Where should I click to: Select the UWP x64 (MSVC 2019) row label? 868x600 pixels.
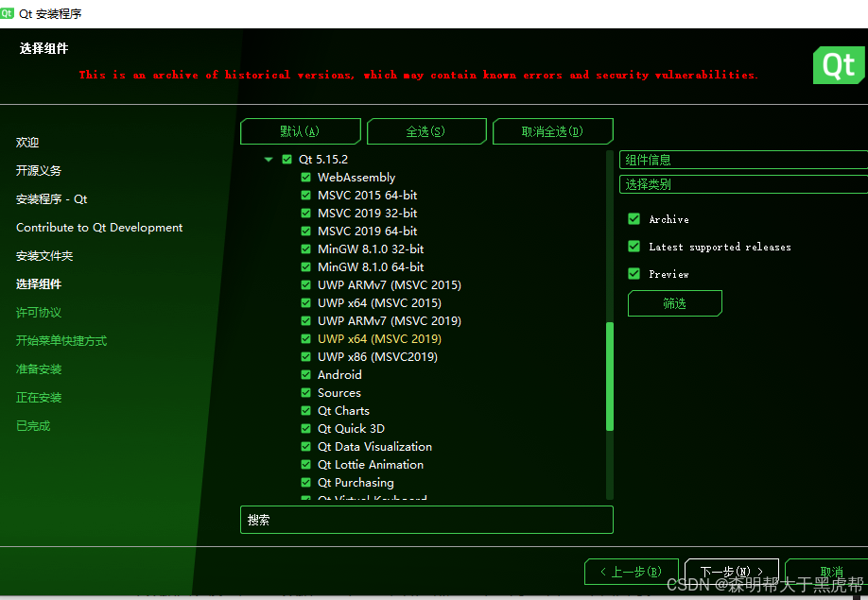[x=379, y=339]
